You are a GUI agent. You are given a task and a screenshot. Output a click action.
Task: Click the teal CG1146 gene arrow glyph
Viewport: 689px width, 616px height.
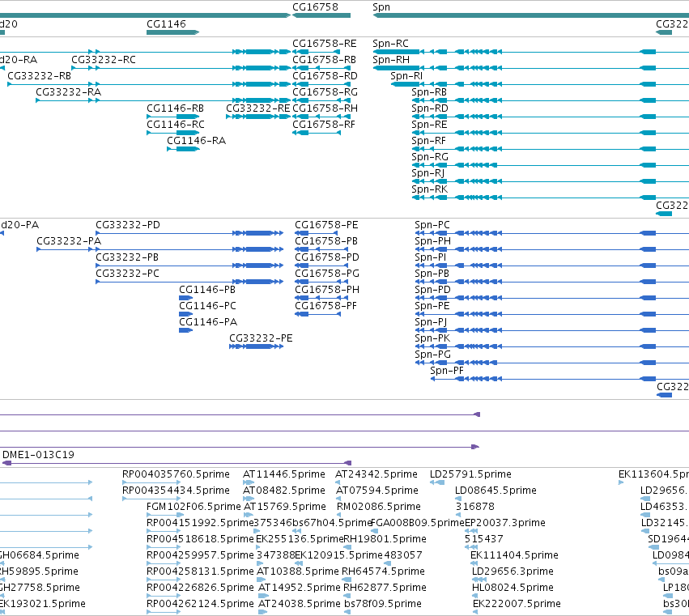(172, 32)
